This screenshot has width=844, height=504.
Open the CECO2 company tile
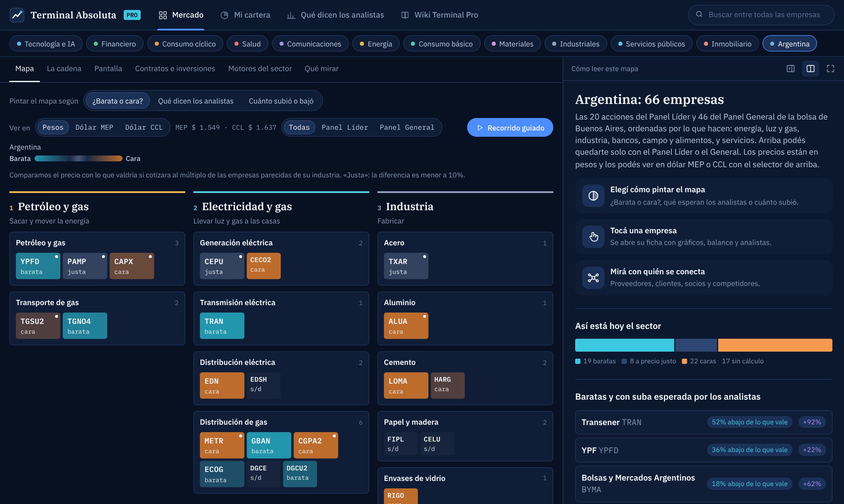tap(263, 266)
